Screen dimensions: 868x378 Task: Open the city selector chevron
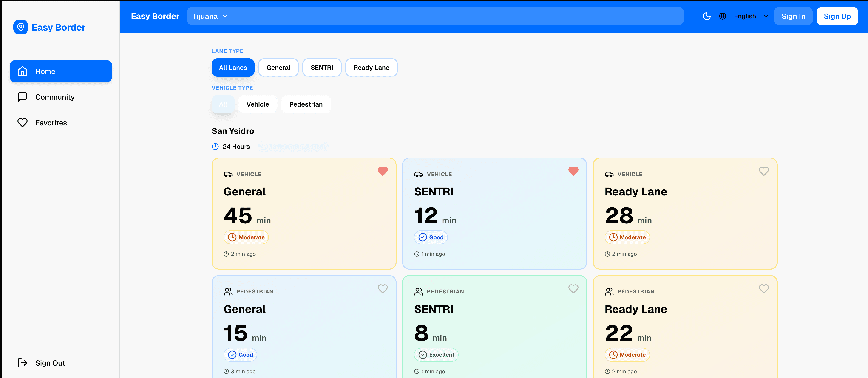226,16
